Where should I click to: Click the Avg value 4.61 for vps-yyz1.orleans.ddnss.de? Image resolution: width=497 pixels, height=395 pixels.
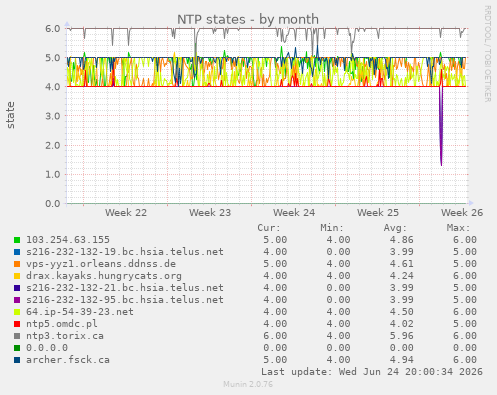tap(402, 264)
